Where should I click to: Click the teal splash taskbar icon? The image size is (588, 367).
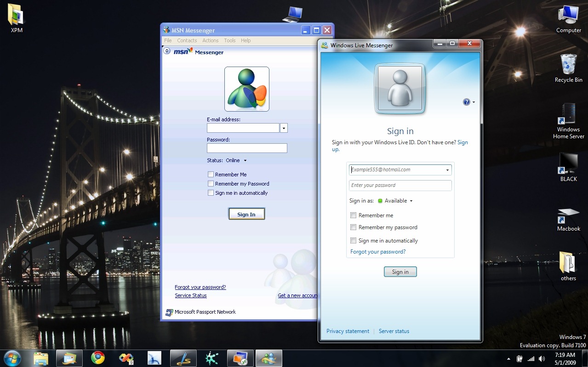(x=211, y=358)
